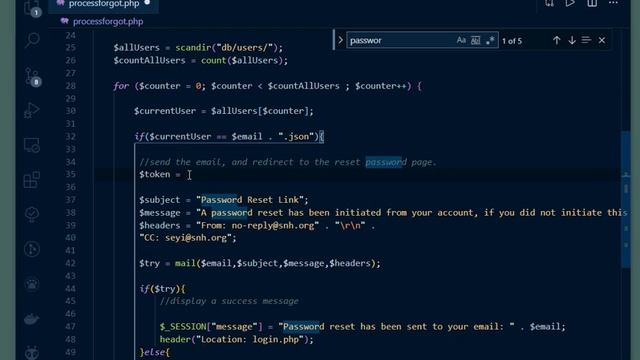This screenshot has width=640, height=360.
Task: Close the find widget
Action: tap(602, 40)
